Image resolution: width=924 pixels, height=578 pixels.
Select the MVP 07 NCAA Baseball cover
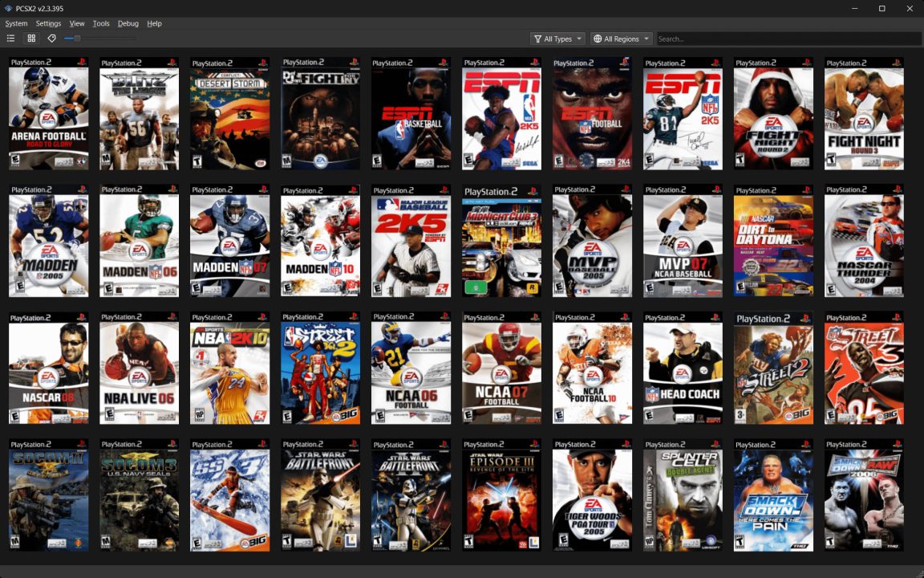(x=683, y=241)
